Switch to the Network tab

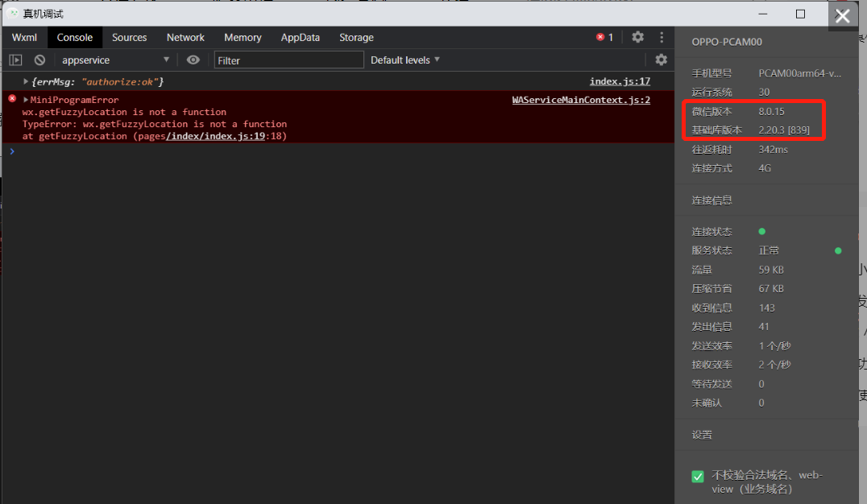(185, 38)
